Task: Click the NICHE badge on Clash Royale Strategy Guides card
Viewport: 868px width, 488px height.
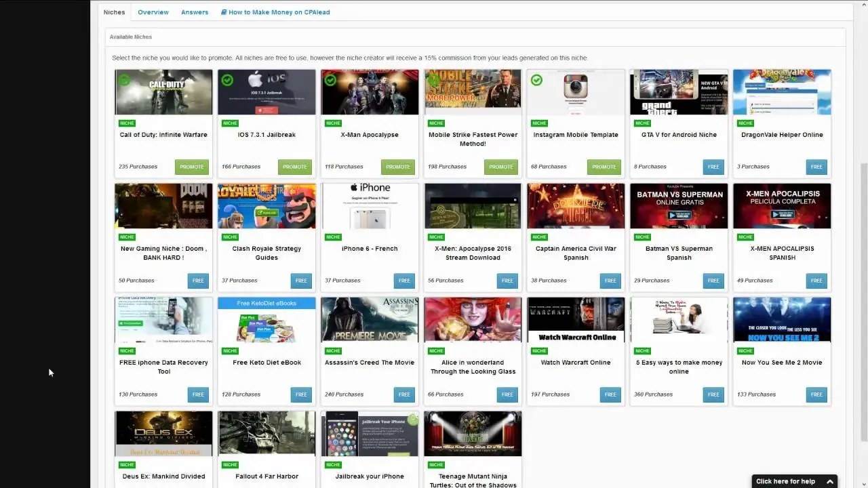Action: pos(230,237)
